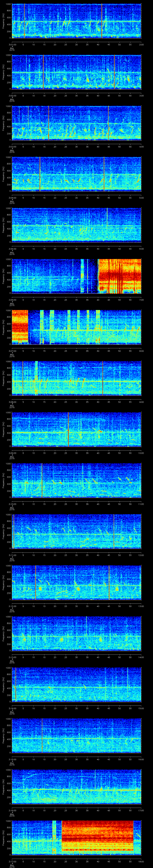The width and height of the screenshot is (153, 868).
Task: Open the spectrogram panel starting at 3:04:00
Action: 77,174
